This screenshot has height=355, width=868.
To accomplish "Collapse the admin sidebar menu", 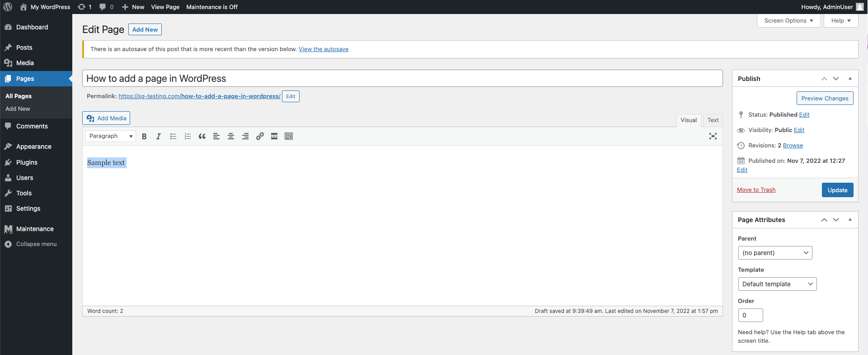I will (x=36, y=244).
